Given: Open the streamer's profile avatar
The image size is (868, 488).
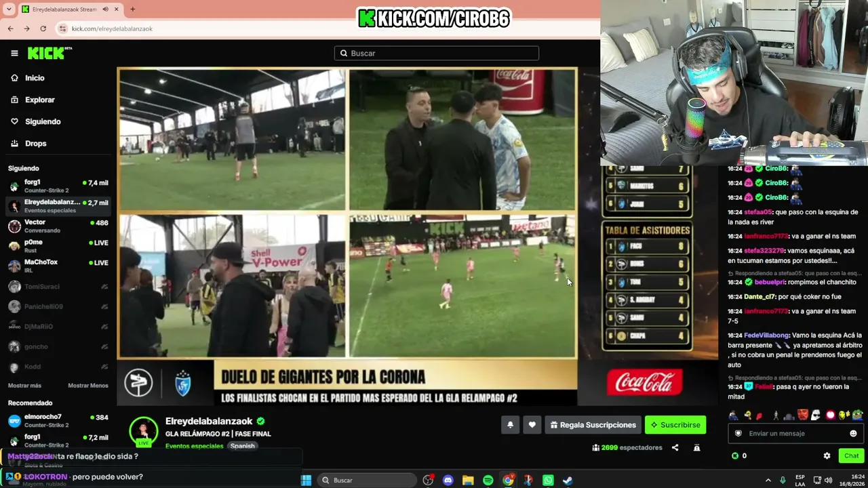Looking at the screenshot, I should tap(144, 431).
